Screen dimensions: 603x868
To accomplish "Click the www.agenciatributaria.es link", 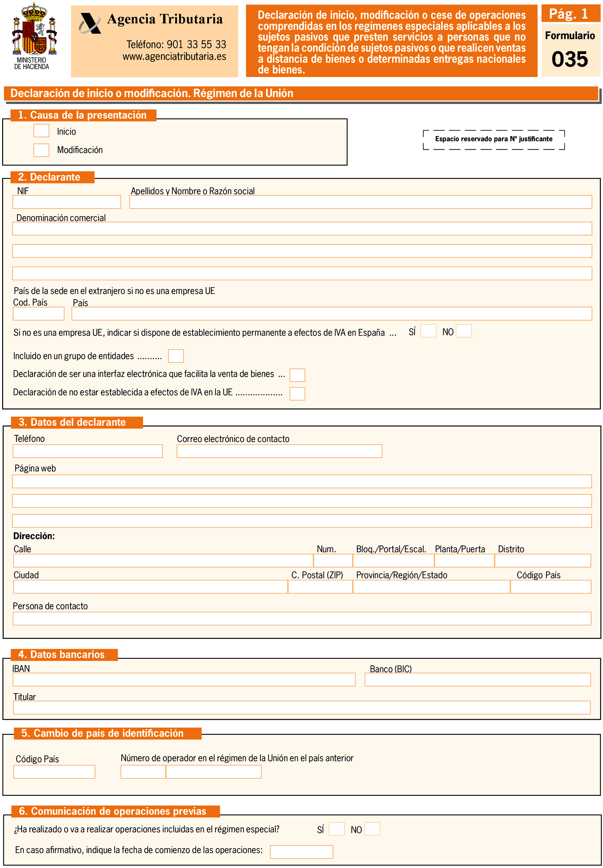I will coord(175,57).
